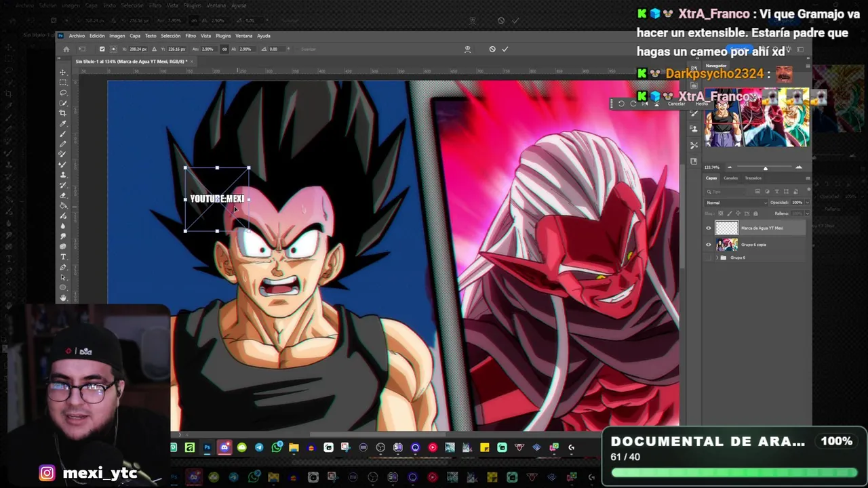The height and width of the screenshot is (488, 868).
Task: Lock transparent pixels icon in Capas
Action: click(x=721, y=213)
